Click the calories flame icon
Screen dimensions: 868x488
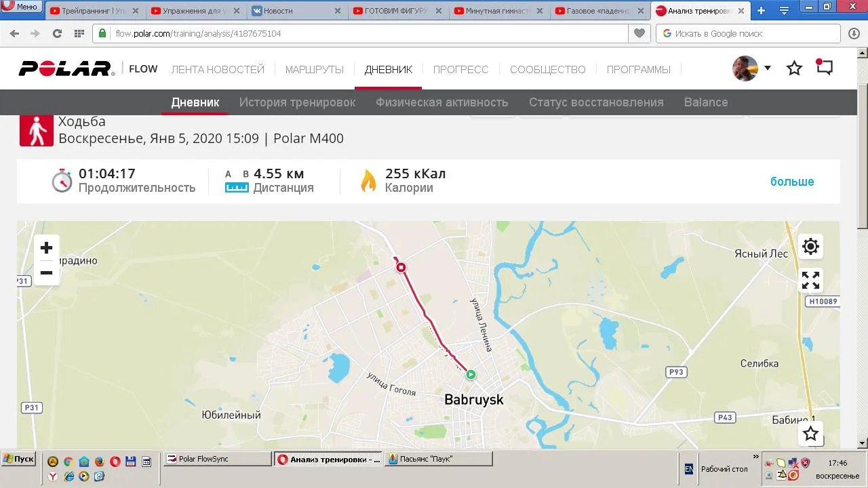tap(368, 180)
